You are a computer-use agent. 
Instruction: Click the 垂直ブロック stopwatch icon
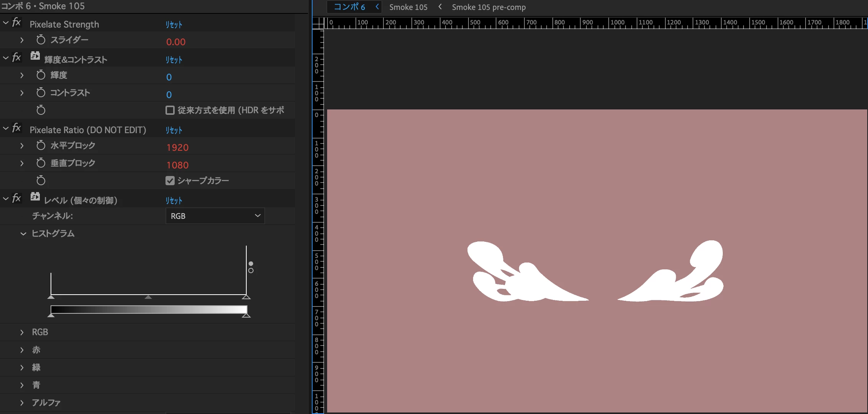(41, 163)
